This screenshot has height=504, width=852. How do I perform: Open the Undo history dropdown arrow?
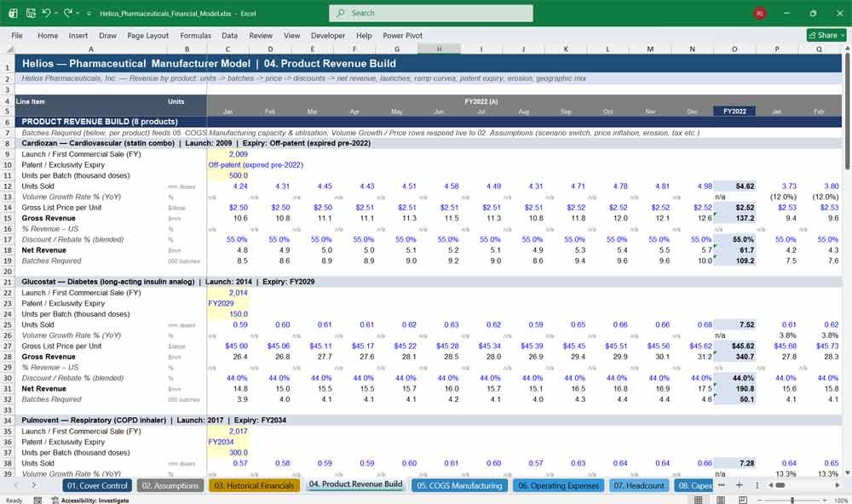(x=56, y=13)
